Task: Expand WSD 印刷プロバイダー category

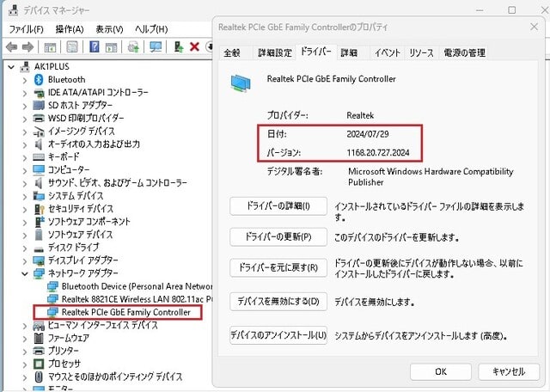Action: pyautogui.click(x=25, y=119)
